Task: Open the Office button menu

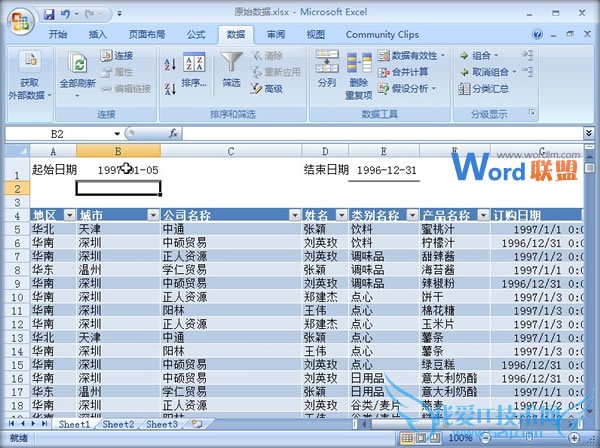Action: tap(21, 21)
